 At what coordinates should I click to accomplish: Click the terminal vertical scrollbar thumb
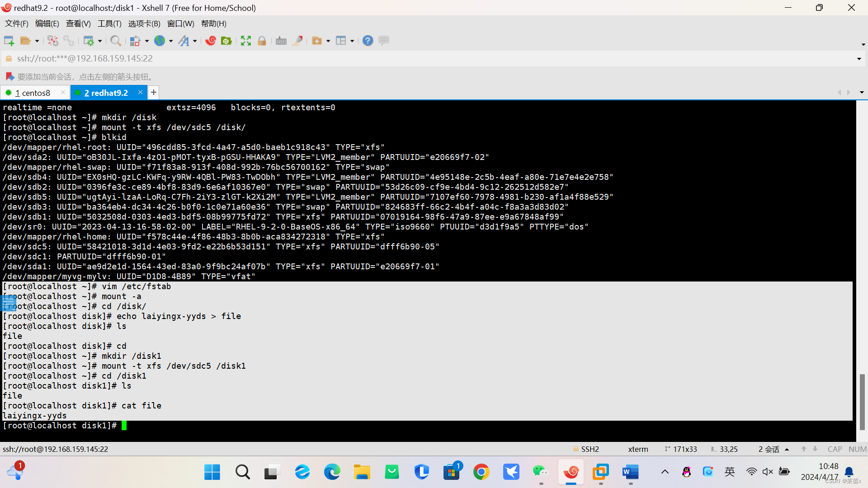pos(862,401)
